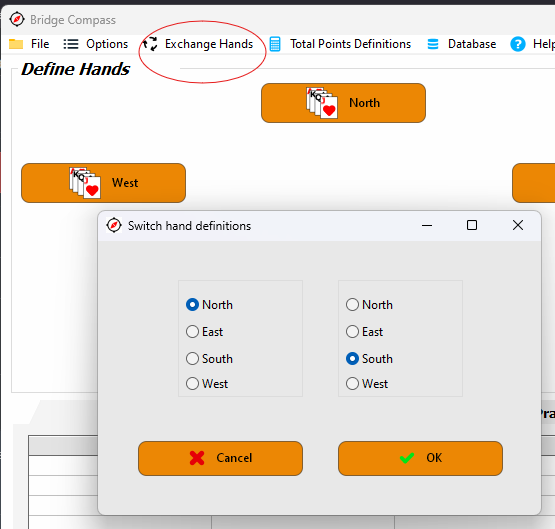Select East in the left hand group
This screenshot has height=529, width=555.
pos(205,332)
